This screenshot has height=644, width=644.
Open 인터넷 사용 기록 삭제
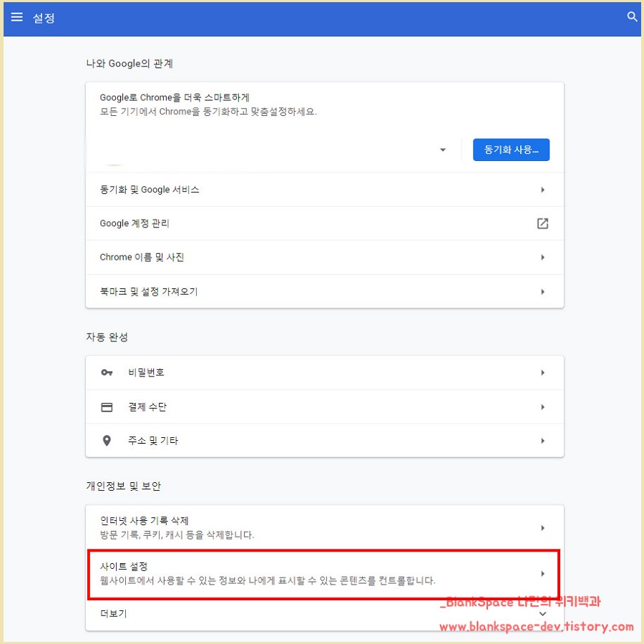[324, 528]
